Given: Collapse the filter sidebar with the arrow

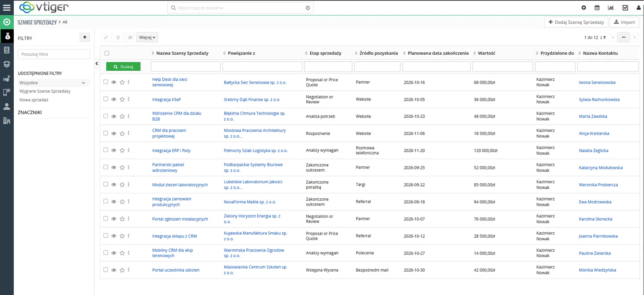Looking at the screenshot, I should tap(97, 64).
